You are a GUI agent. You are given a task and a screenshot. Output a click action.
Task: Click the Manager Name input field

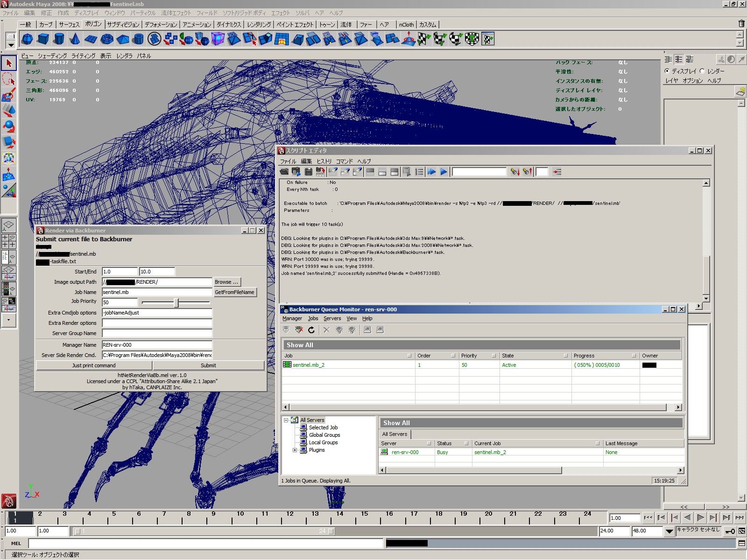(157, 345)
